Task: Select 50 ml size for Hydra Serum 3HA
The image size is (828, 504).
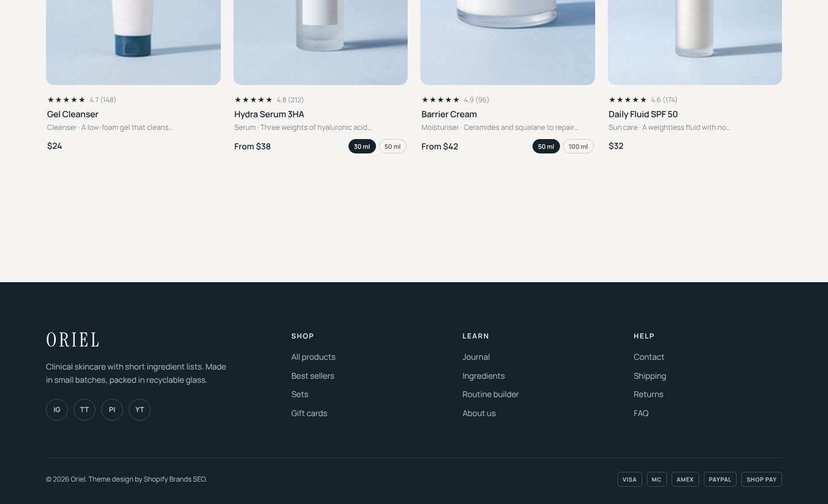Action: click(x=393, y=147)
